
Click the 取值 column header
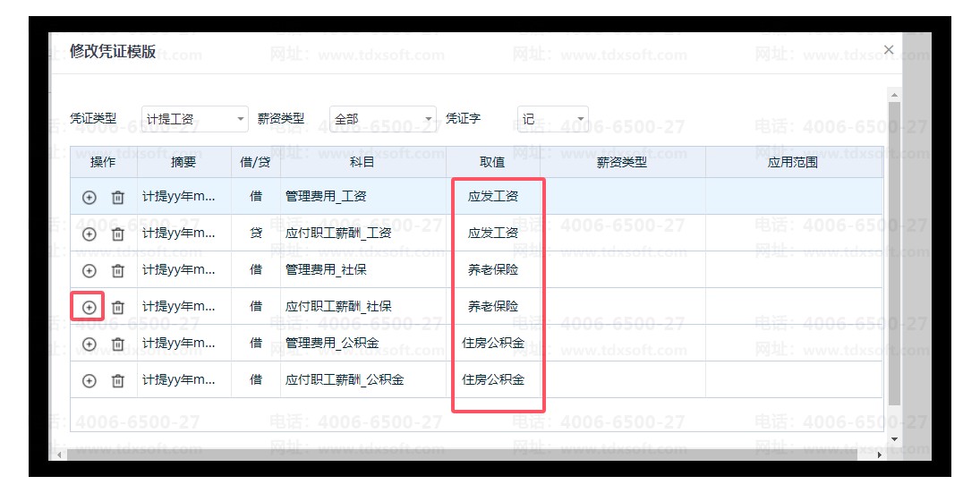tap(492, 162)
